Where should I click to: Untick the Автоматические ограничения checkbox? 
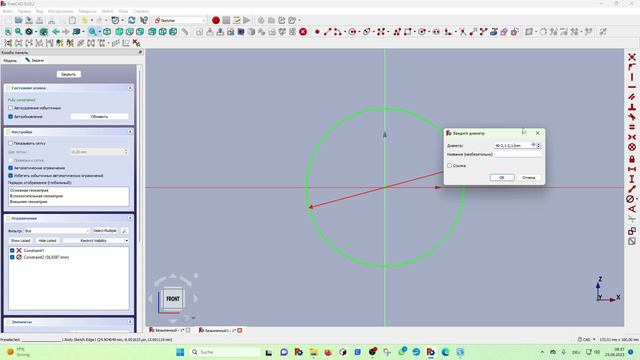coord(11,168)
